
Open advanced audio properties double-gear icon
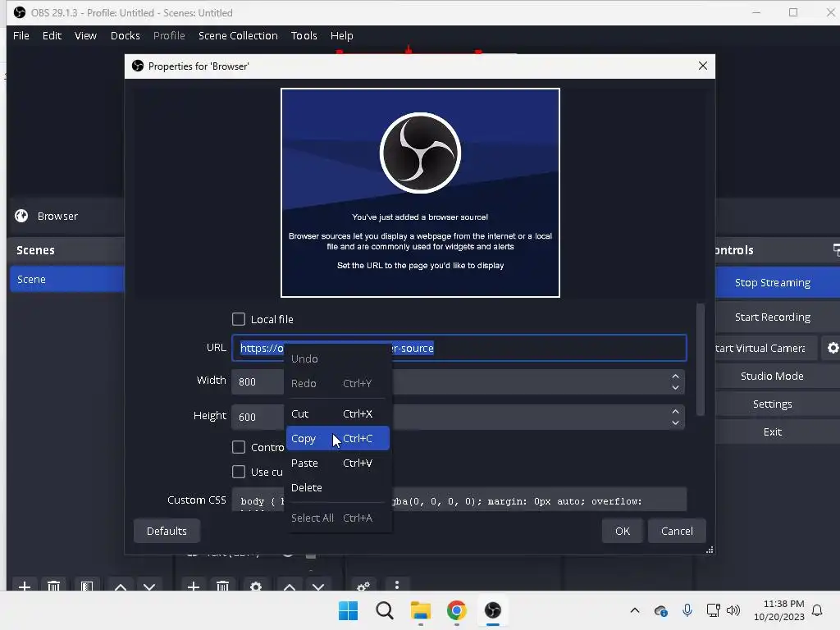pyautogui.click(x=363, y=586)
